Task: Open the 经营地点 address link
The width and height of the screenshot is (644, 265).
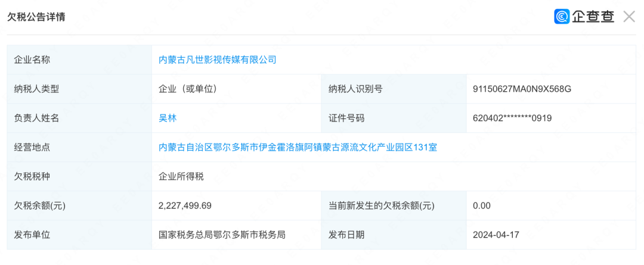Action: pos(298,147)
